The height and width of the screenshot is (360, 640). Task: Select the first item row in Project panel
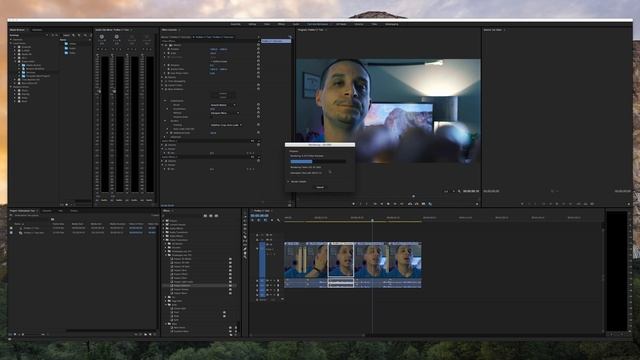(x=84, y=228)
